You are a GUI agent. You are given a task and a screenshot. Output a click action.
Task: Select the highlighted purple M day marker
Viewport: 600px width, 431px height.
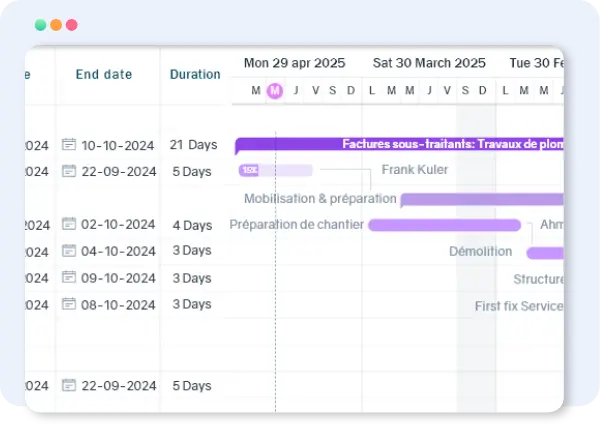275,91
